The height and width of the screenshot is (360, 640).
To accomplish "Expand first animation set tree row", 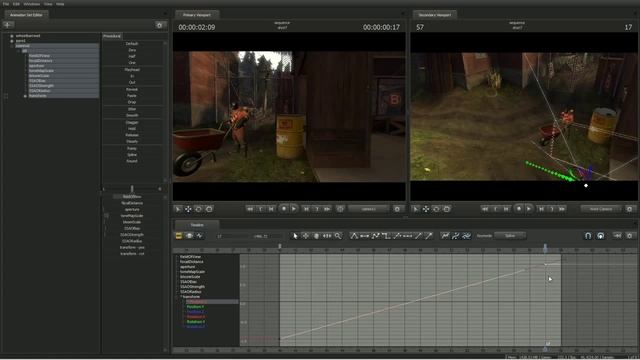I will click(x=12, y=36).
